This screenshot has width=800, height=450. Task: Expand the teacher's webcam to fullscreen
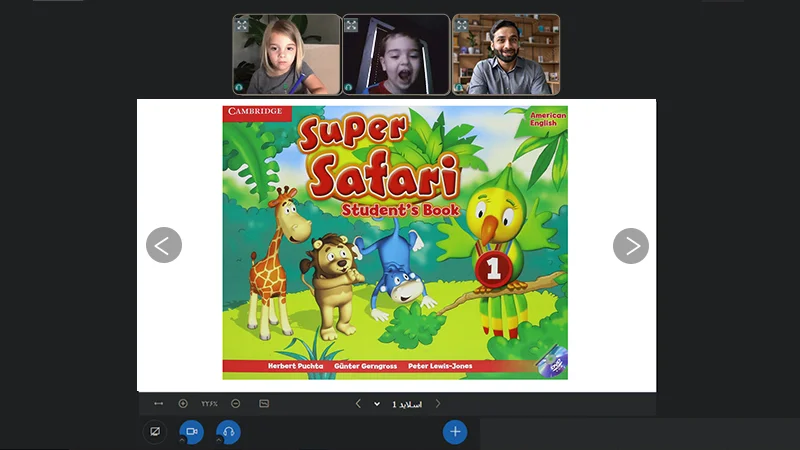click(x=461, y=25)
